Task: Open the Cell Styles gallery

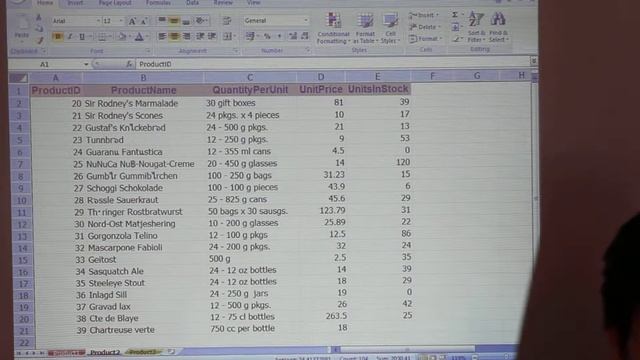Action: pyautogui.click(x=390, y=28)
